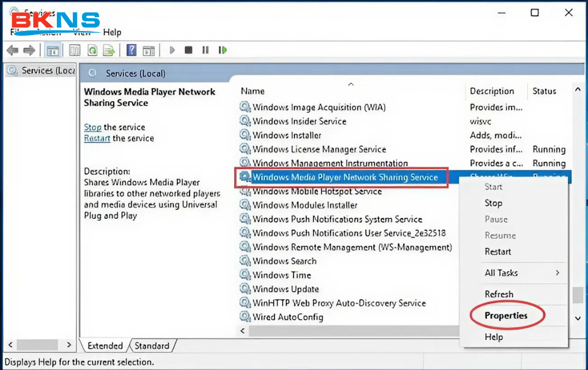Click the Restart Service toolbar icon
This screenshot has height=370, width=588.
click(x=222, y=50)
